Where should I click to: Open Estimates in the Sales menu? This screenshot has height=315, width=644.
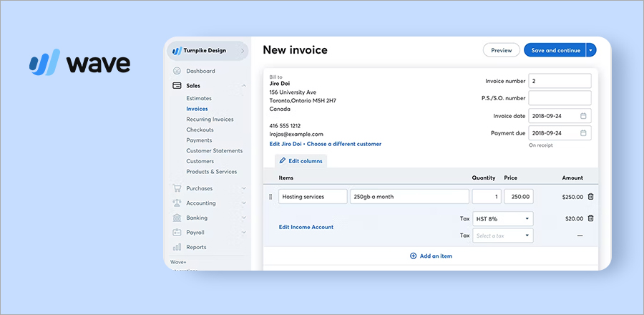(199, 99)
